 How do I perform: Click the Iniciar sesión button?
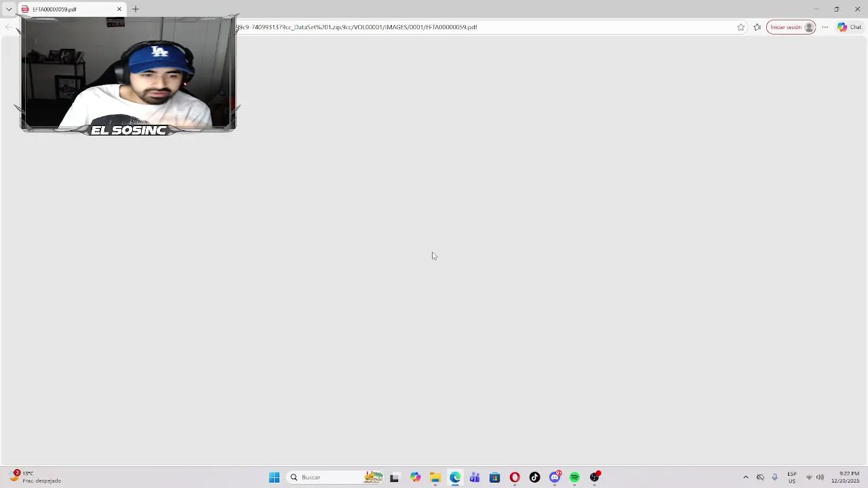(x=791, y=27)
